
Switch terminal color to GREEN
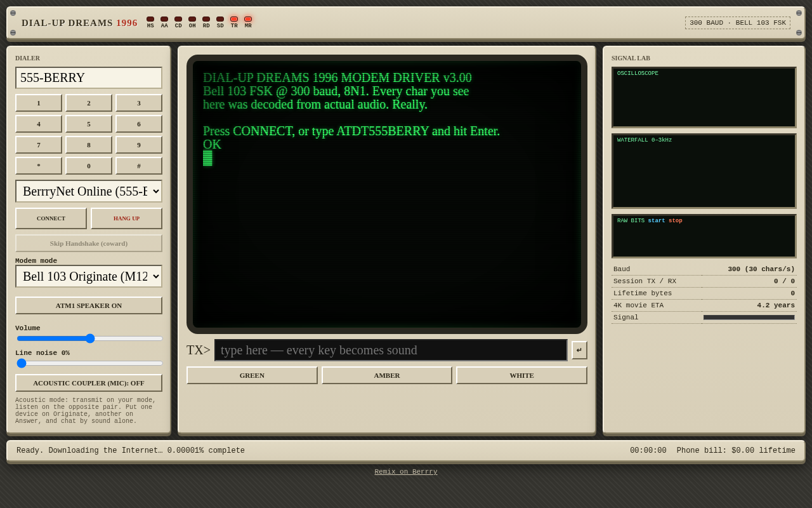(x=252, y=375)
